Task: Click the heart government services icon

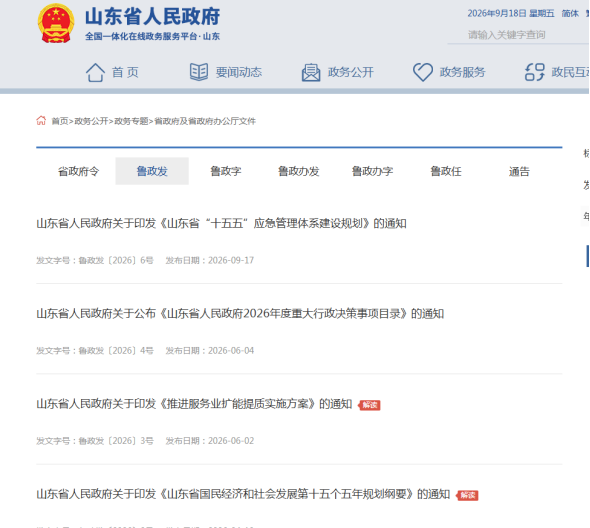Action: click(423, 72)
